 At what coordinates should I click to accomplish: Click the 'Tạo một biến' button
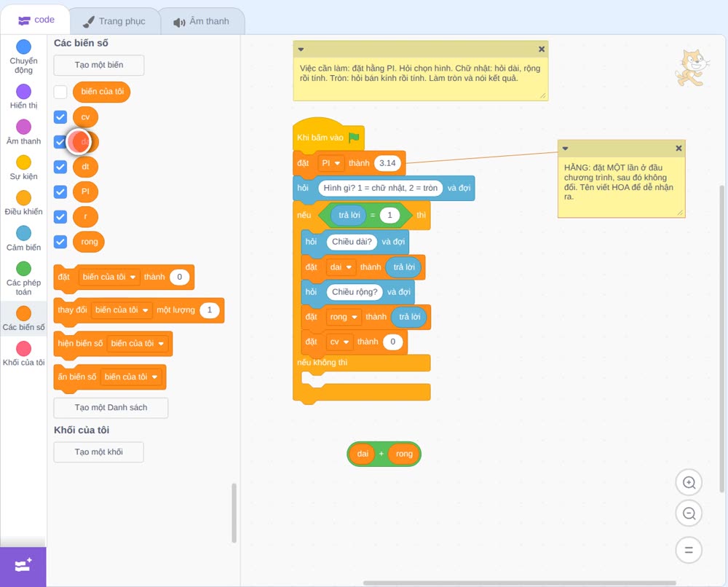pos(99,65)
